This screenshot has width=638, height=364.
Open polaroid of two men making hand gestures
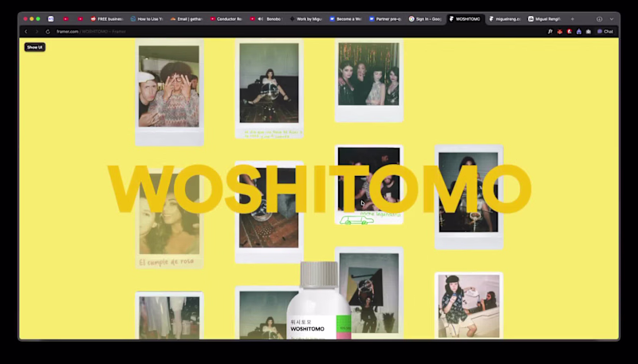169,92
